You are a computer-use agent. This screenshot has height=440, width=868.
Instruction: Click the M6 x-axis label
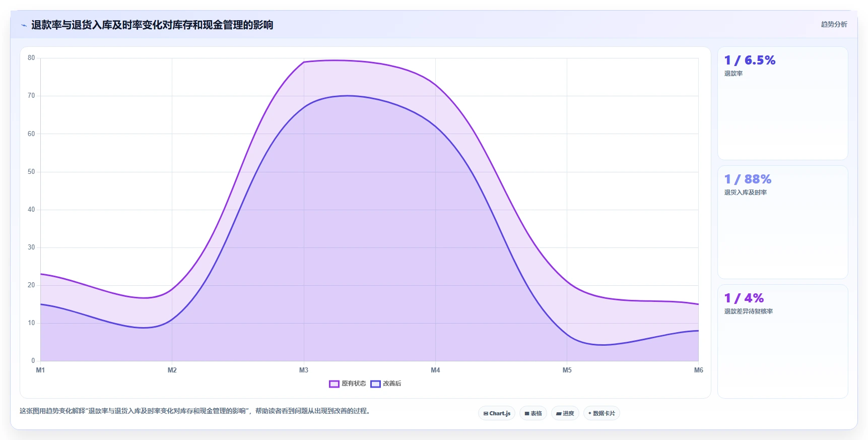click(x=698, y=370)
